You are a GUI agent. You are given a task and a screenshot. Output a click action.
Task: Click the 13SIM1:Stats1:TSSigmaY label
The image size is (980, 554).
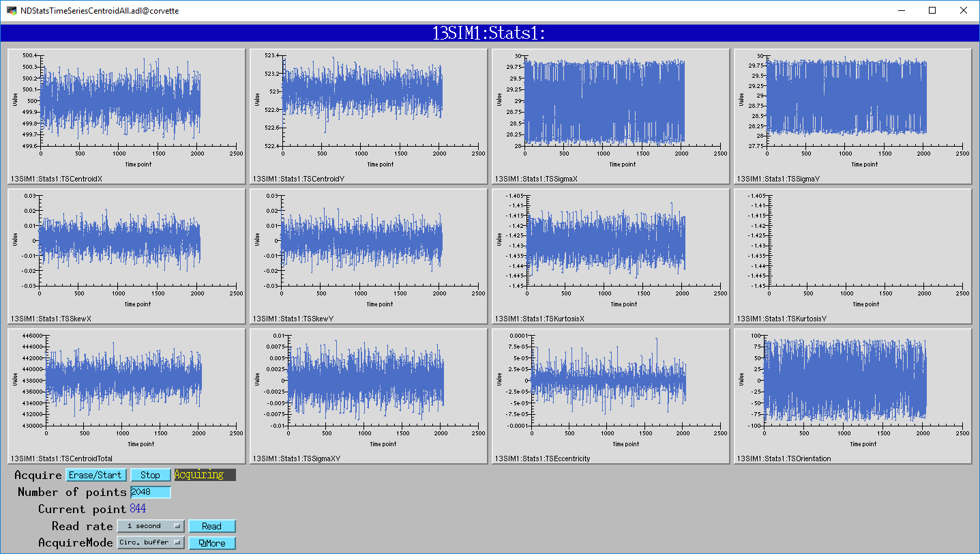(x=778, y=179)
